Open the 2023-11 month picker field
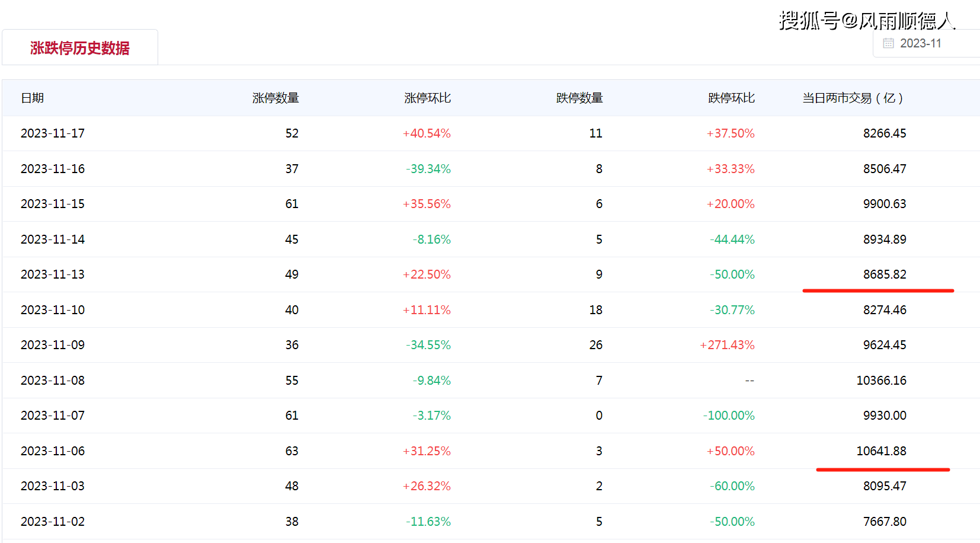The image size is (980, 543). [920, 43]
